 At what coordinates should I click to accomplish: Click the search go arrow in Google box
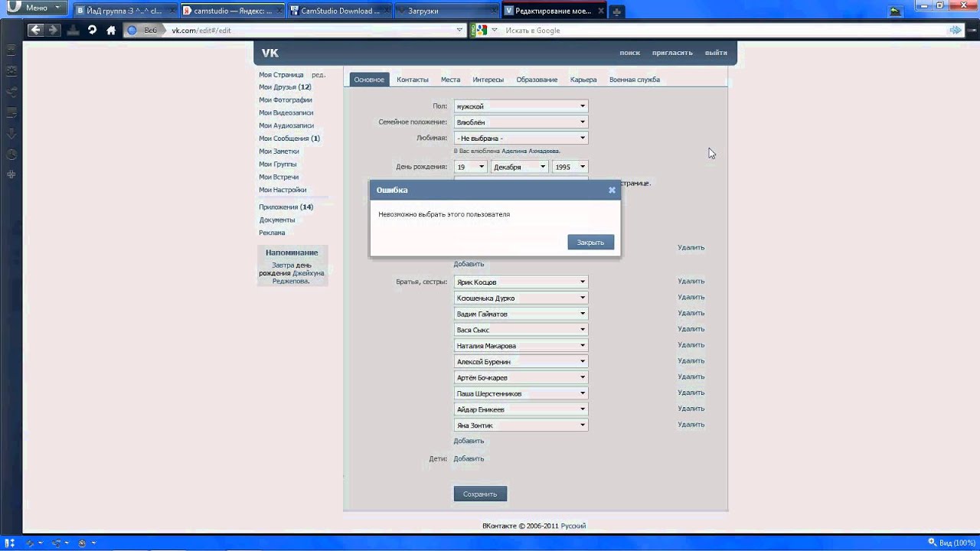955,30
